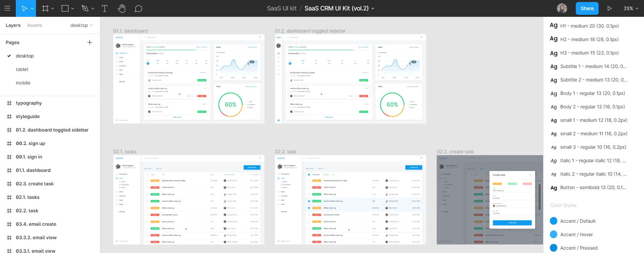Switch to the Assets tab
The height and width of the screenshot is (253, 644).
35,25
